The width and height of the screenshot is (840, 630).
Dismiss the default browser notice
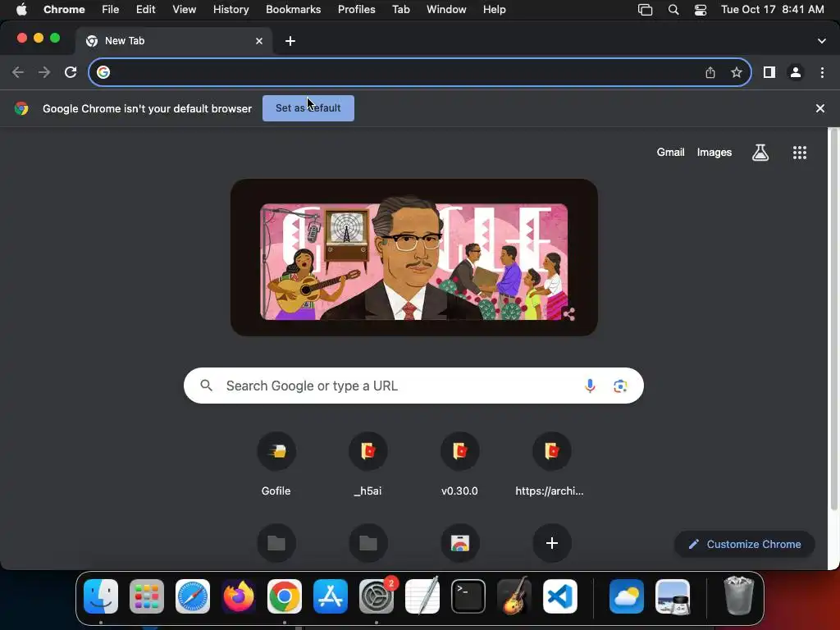pos(820,109)
